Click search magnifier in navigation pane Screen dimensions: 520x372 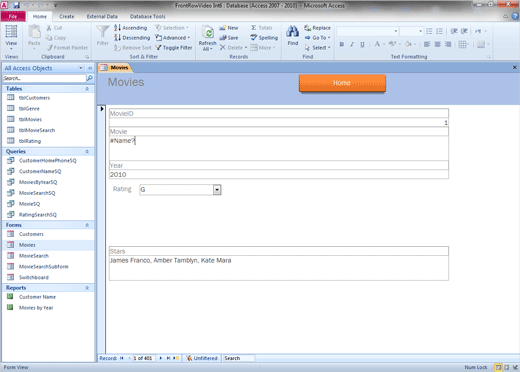(x=89, y=78)
